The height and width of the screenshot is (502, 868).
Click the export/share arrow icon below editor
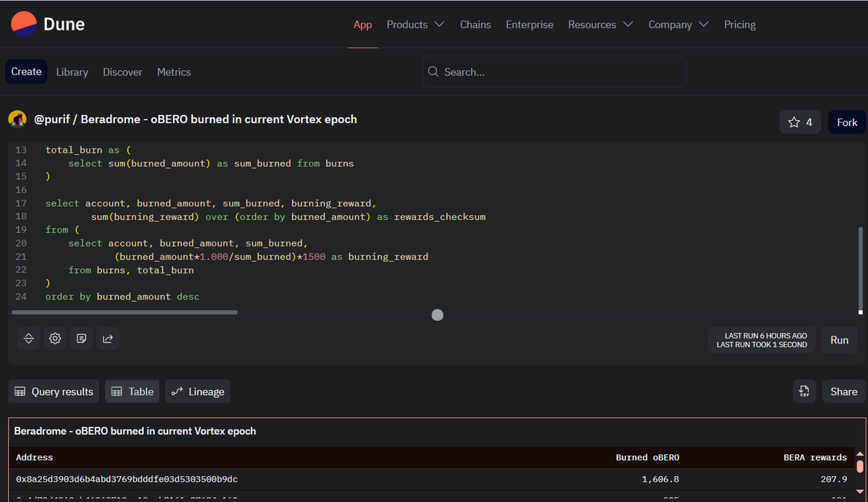tap(107, 339)
